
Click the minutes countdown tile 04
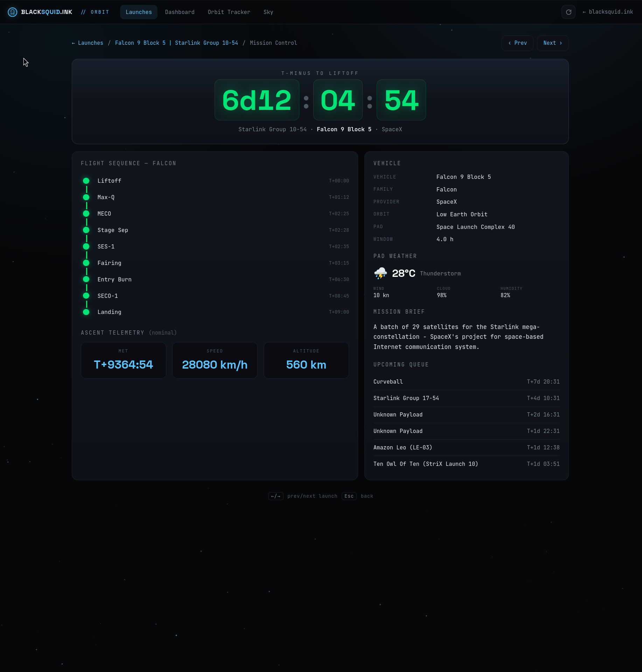338,100
